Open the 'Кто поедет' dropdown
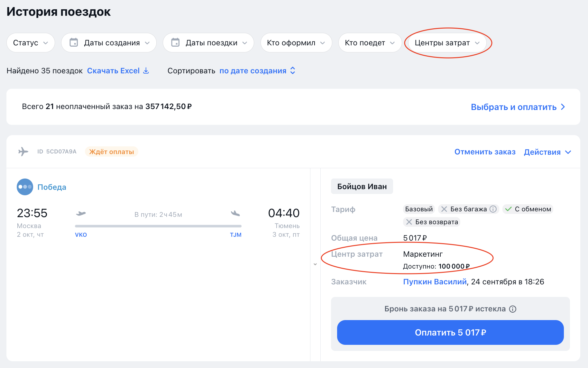The image size is (588, 368). pos(370,43)
